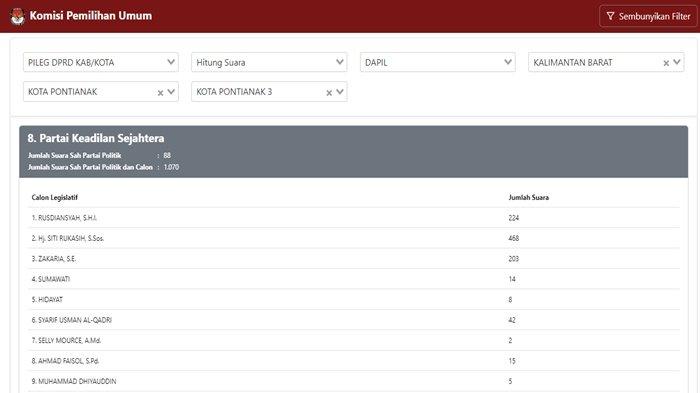
Task: Clear the KOTA PONTIANAK 3 selection
Action: (329, 92)
